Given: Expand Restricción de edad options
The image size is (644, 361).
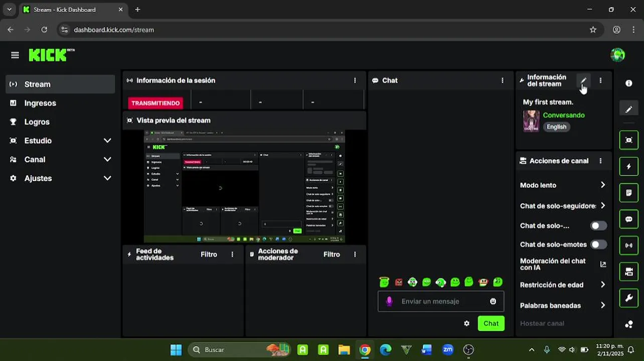Looking at the screenshot, I should 603,285.
